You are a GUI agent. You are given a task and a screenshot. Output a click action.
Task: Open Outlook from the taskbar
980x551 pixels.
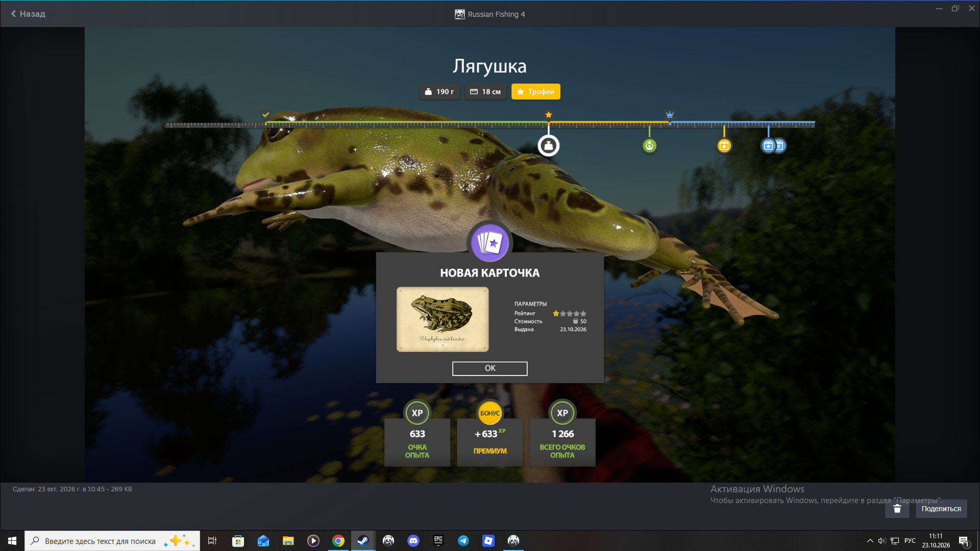(x=263, y=541)
